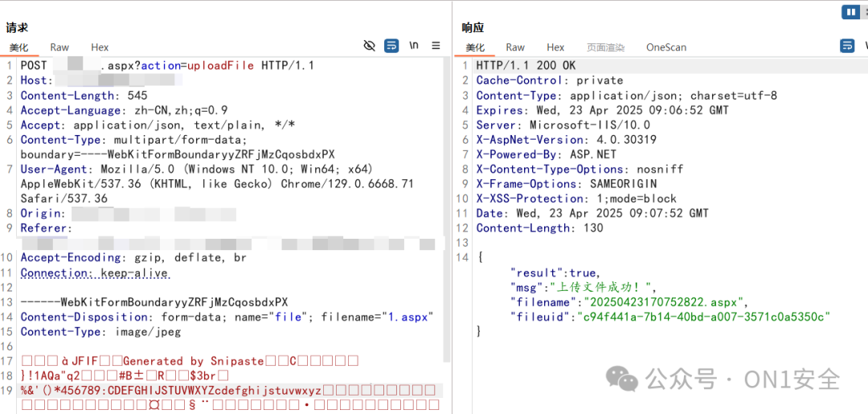The height and width of the screenshot is (414, 868).
Task: Toggle word wrap icon in response panel
Action: point(847,46)
